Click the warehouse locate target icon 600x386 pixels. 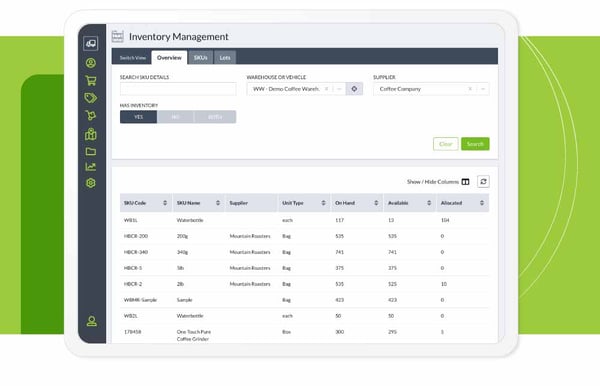(354, 89)
